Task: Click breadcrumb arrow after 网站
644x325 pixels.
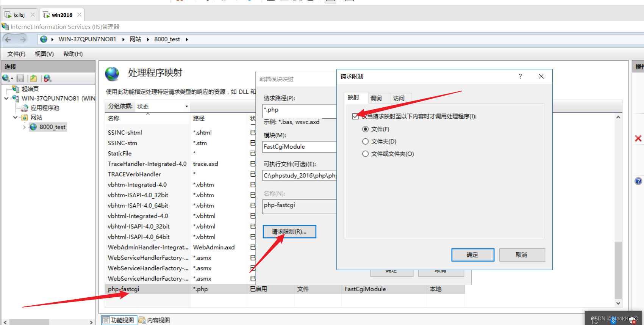Action: click(x=148, y=39)
